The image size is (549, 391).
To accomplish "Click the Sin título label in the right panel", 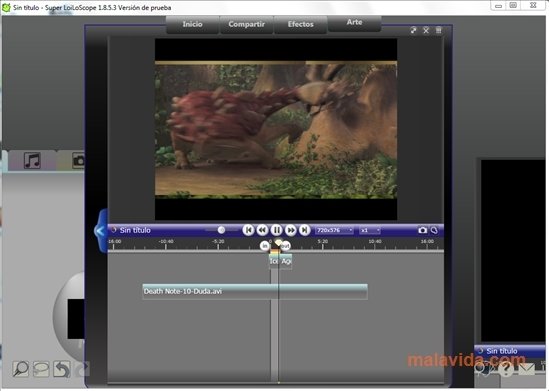I will 501,351.
